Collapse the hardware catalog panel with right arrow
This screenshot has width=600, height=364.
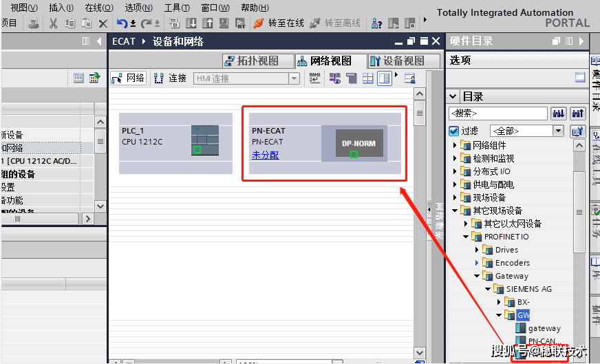point(581,41)
